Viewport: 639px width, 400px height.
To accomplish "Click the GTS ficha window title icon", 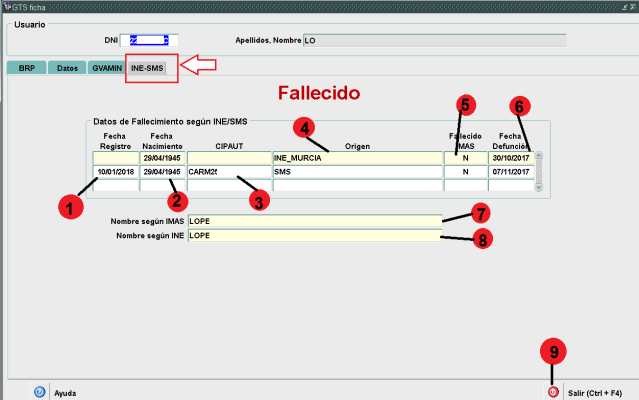I will [6, 6].
